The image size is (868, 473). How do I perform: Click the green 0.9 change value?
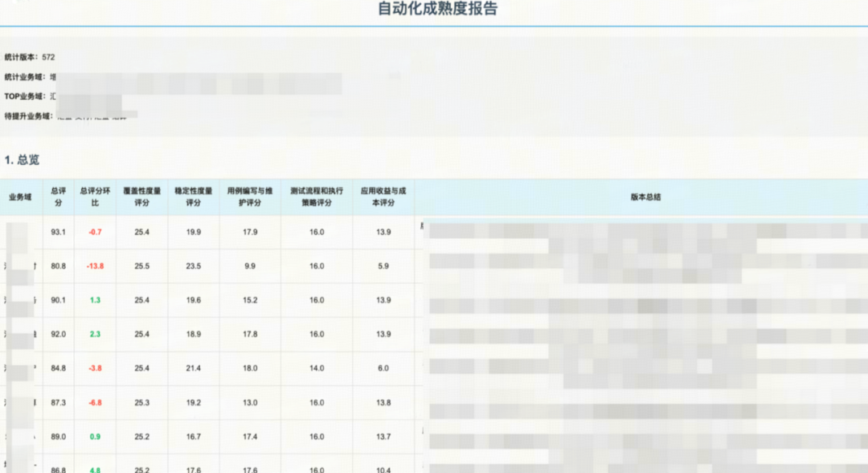tap(95, 437)
